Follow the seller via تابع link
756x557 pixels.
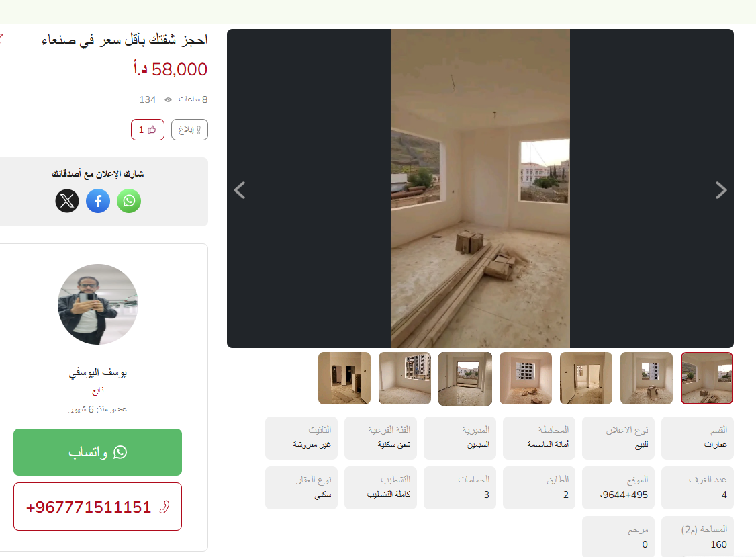coord(98,390)
